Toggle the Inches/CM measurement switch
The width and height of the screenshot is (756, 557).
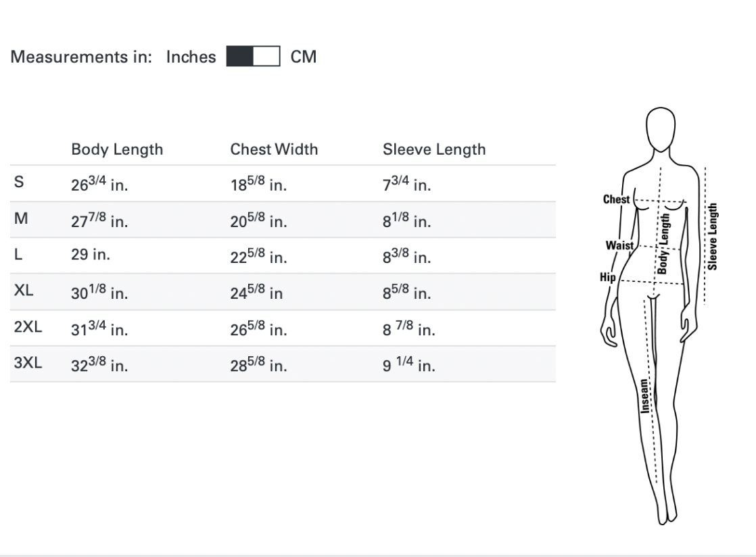tap(253, 57)
